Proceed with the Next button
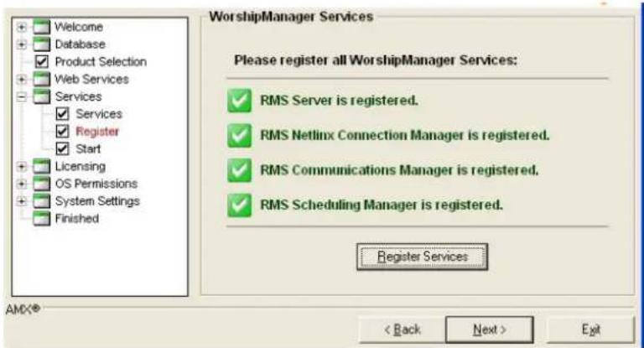This screenshot has height=348, width=644. (490, 330)
